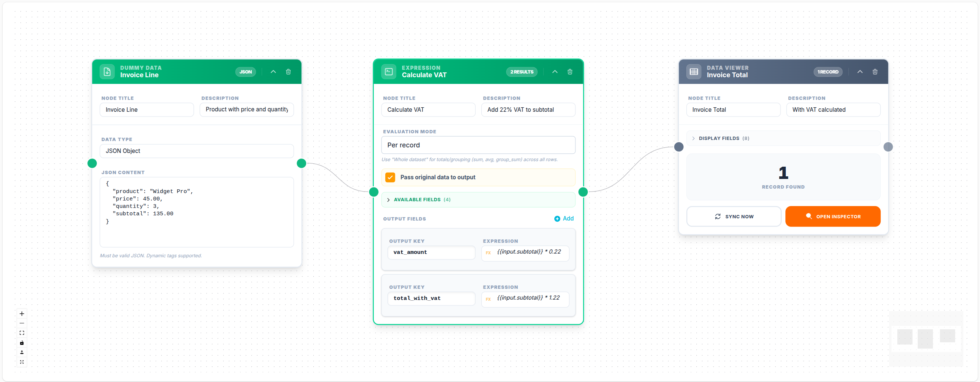Image resolution: width=980 pixels, height=382 pixels.
Task: Collapse the Invoice Line node
Action: [273, 72]
